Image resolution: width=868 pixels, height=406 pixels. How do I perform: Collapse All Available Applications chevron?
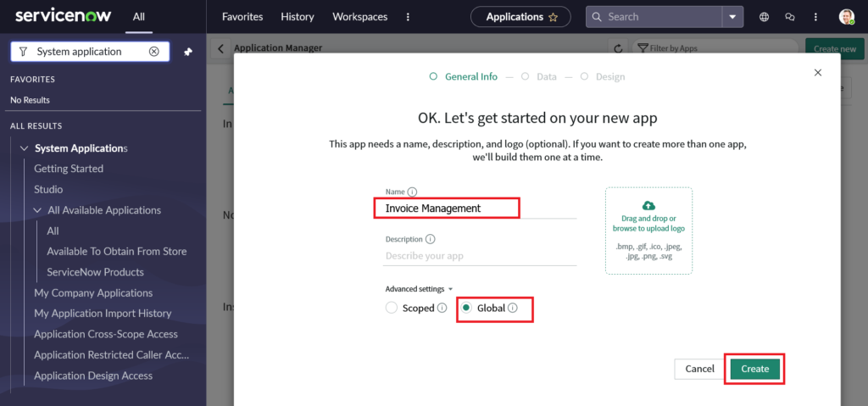(37, 210)
